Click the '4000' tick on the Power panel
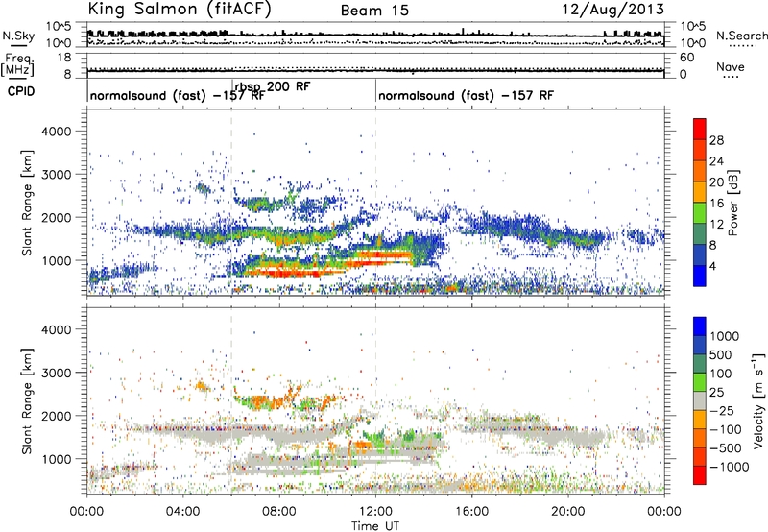 pos(56,132)
